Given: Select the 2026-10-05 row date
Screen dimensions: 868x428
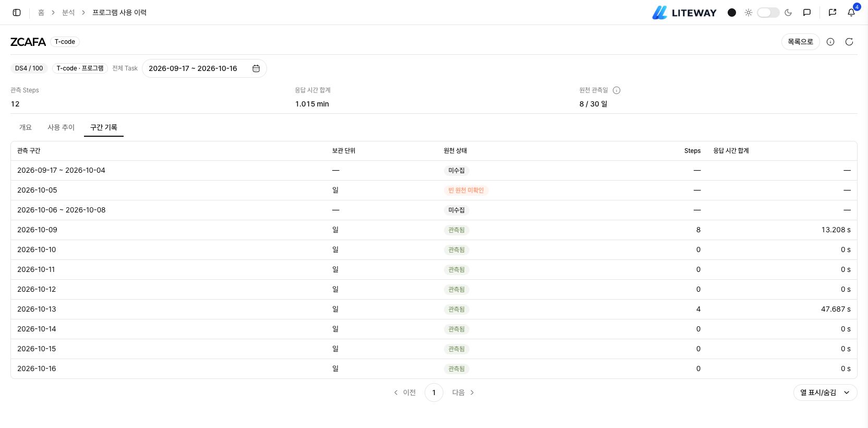Looking at the screenshot, I should (x=37, y=191).
